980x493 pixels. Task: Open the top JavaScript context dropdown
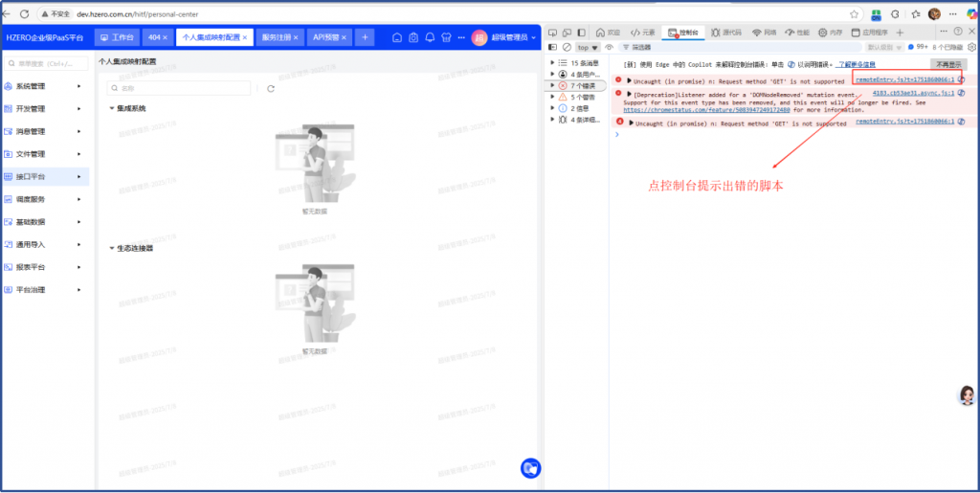pyautogui.click(x=588, y=46)
